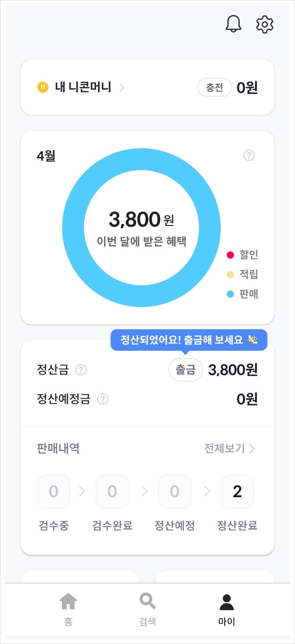Click the help icon beside 4월 chart
Image resolution: width=295 pixels, height=644 pixels.
coord(249,156)
